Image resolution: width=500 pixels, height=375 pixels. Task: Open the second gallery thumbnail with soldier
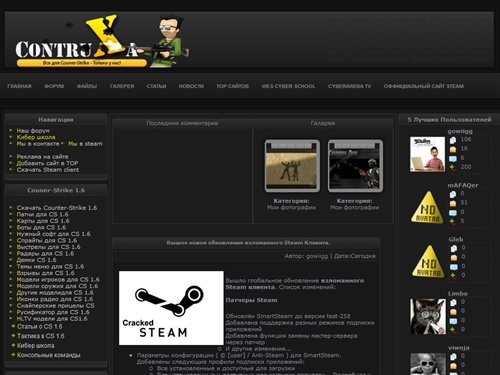point(355,166)
